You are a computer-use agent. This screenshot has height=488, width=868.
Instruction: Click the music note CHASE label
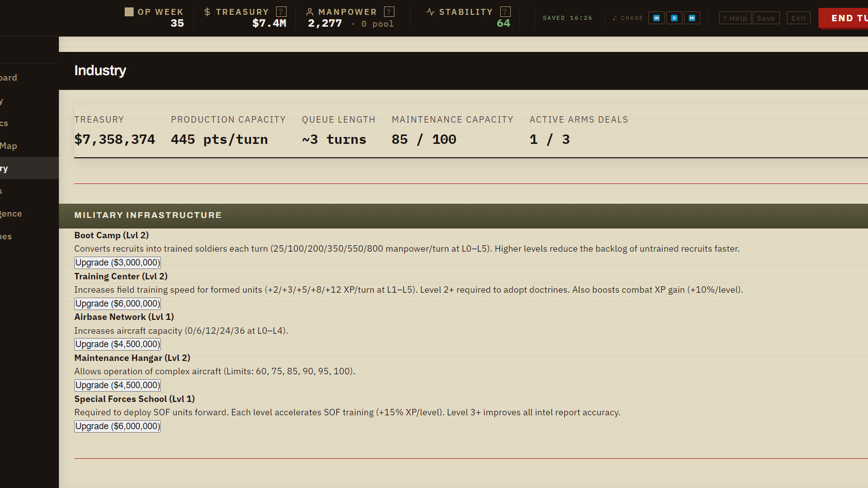[x=628, y=18]
